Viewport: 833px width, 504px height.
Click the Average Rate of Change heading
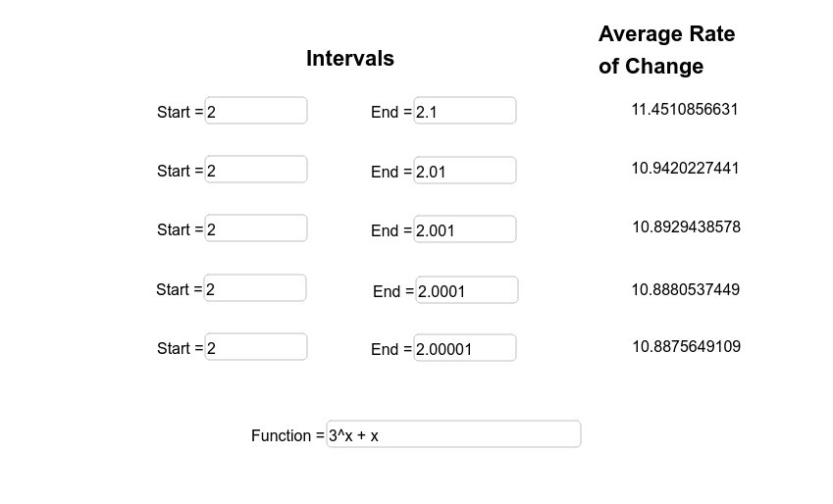[x=666, y=50]
